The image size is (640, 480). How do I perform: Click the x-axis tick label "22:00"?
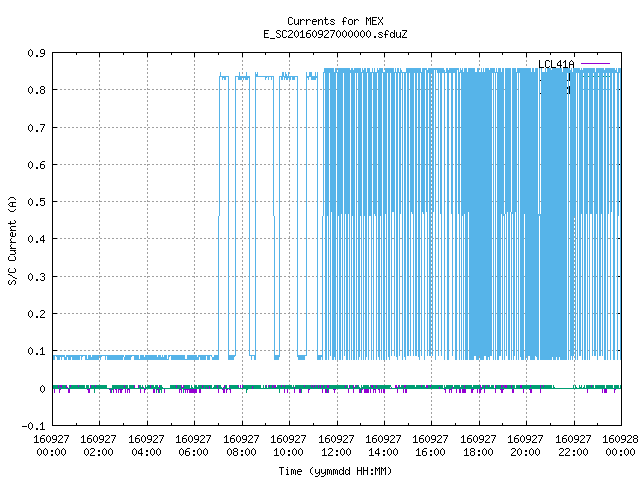[573, 452]
